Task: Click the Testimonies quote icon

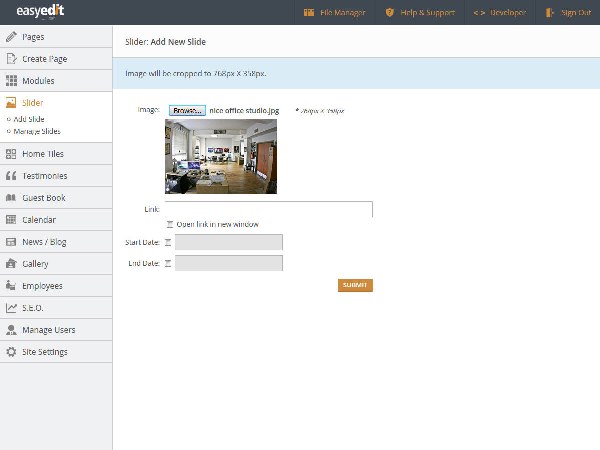Action: (x=11, y=176)
